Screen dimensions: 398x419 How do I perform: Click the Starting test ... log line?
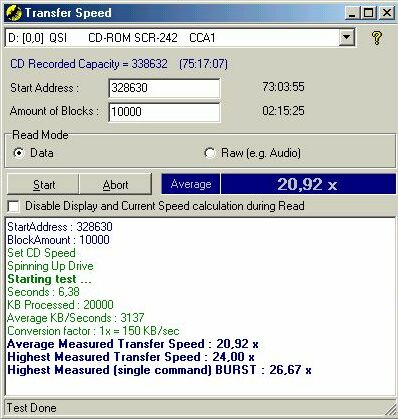coord(49,279)
